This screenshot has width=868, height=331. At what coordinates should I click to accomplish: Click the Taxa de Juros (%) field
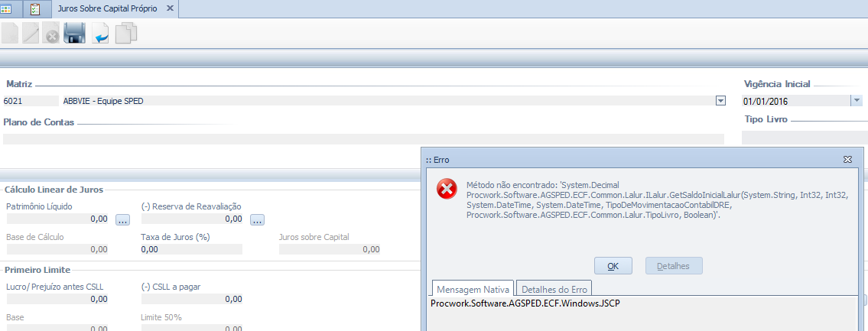[192, 250]
